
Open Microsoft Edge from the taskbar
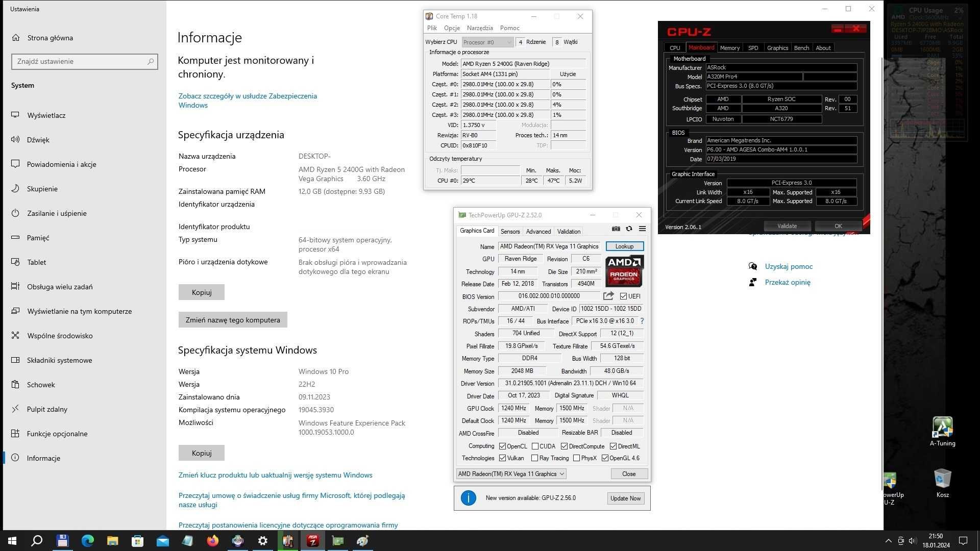tap(88, 541)
